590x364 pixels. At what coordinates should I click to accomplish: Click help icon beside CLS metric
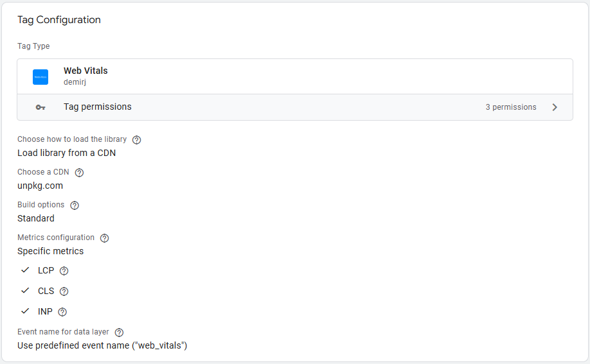(x=64, y=291)
